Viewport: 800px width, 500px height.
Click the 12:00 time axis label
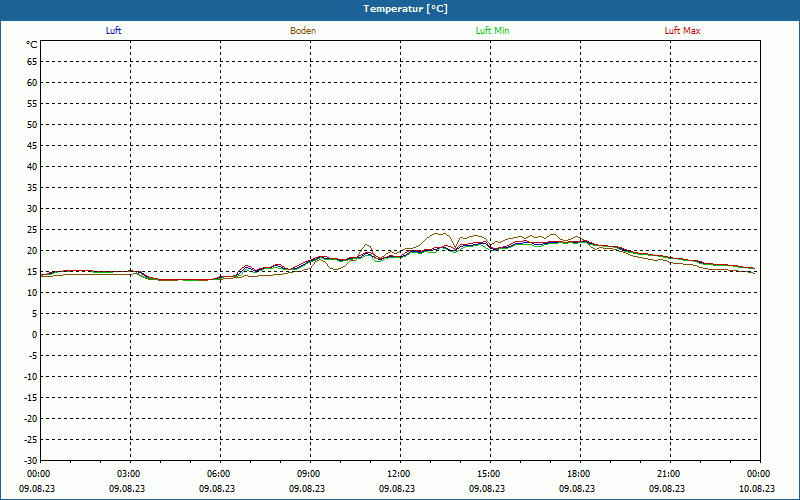coord(399,474)
